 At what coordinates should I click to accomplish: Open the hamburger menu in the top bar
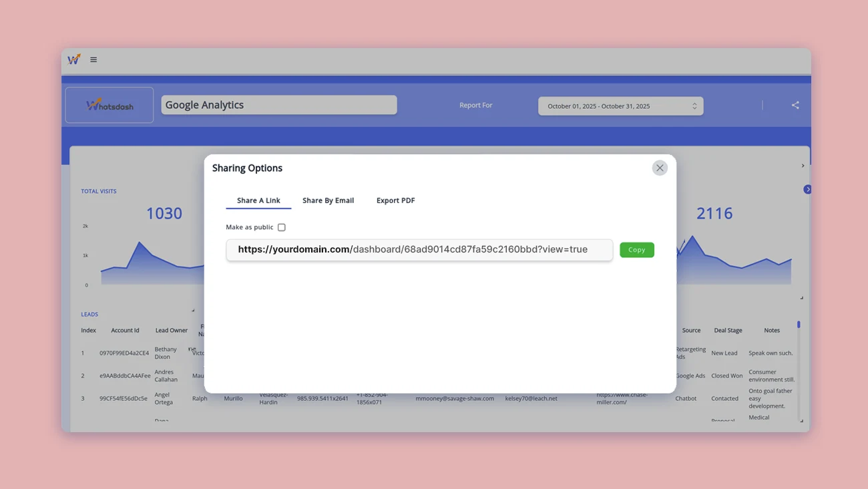[x=93, y=59]
